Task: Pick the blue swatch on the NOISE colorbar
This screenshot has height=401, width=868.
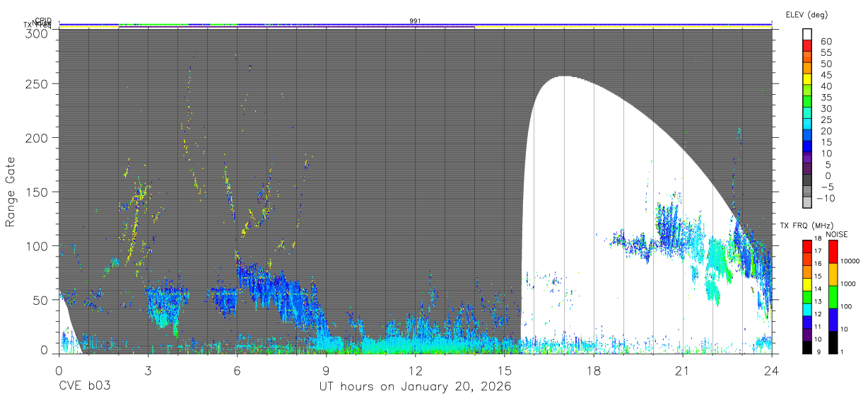Action: [833, 320]
